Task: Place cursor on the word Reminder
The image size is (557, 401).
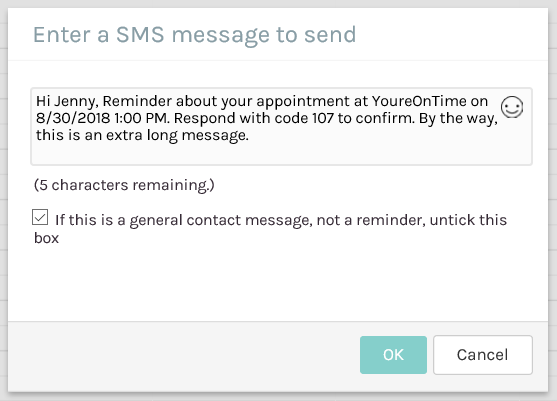Action: coord(137,101)
